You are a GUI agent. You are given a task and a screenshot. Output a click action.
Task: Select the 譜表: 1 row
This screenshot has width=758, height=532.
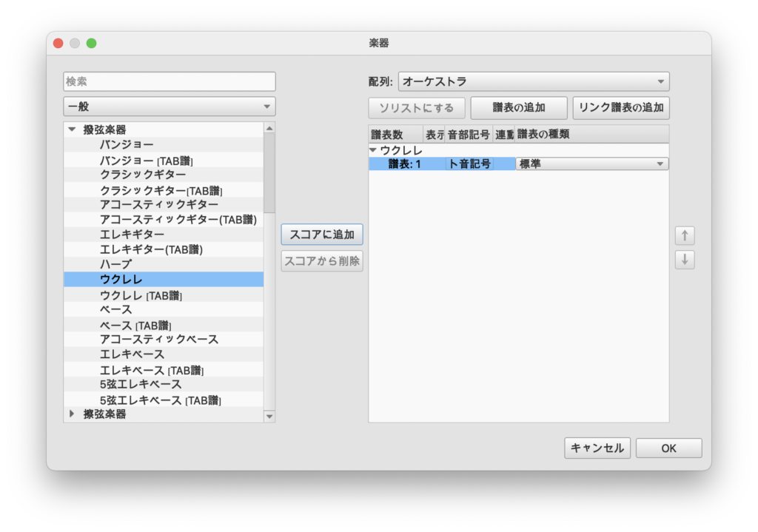click(404, 164)
